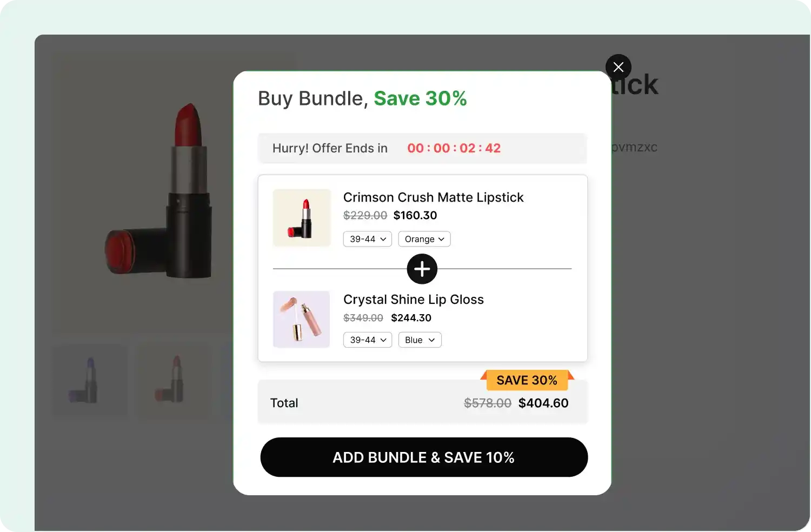Click the Crystal Shine Lip Gloss thumbnail
This screenshot has width=811, height=532.
click(x=302, y=320)
